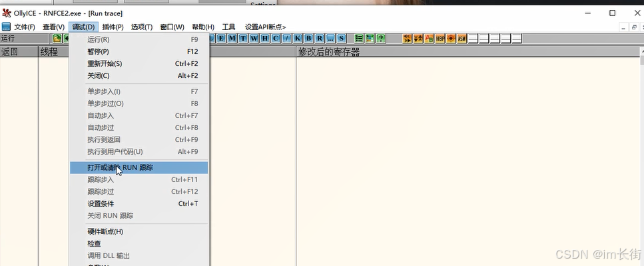
Task: Open the Patches window (/ button)
Action: coord(286,39)
